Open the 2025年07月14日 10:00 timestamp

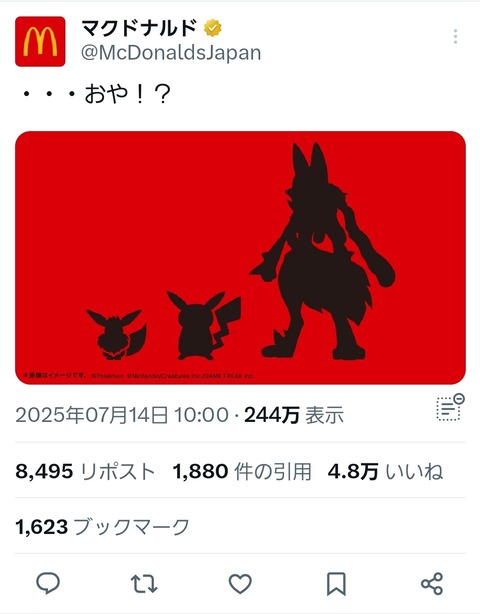click(122, 415)
